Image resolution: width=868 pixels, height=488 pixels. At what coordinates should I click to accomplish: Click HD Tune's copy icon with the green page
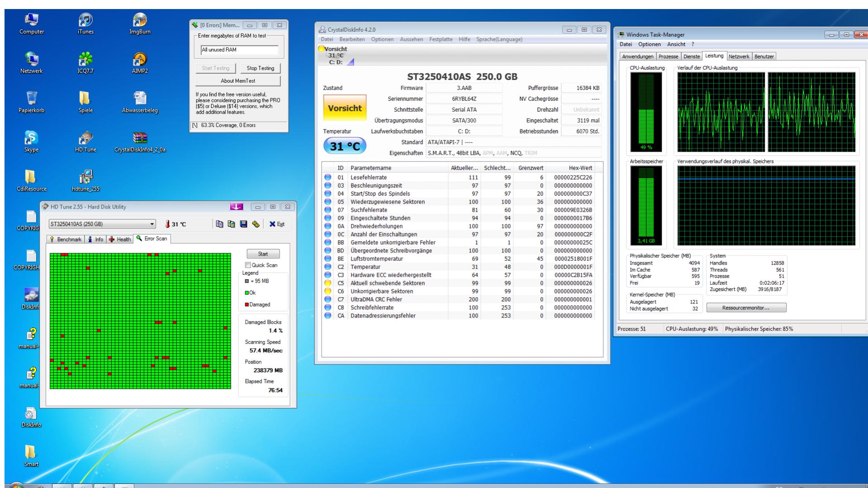(x=232, y=224)
